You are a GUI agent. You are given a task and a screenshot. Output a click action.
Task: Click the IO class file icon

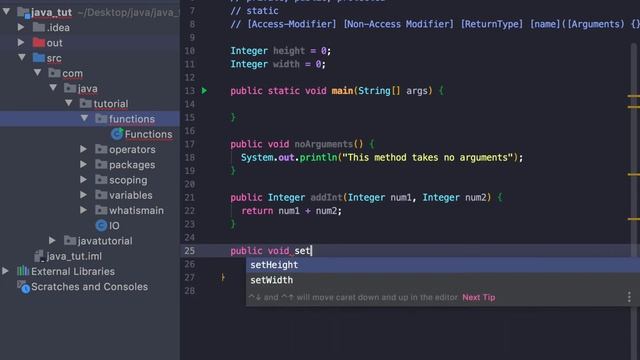(x=101, y=225)
